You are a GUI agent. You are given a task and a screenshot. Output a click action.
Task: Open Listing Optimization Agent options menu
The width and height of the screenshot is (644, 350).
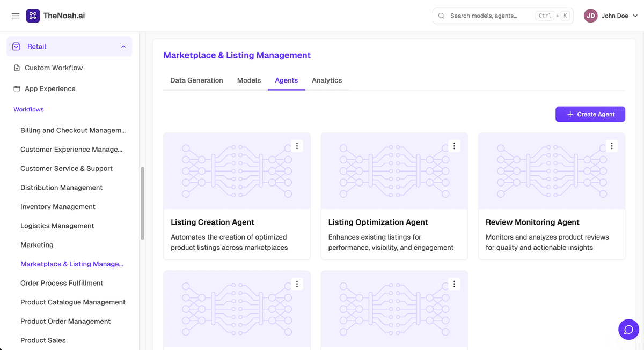454,146
